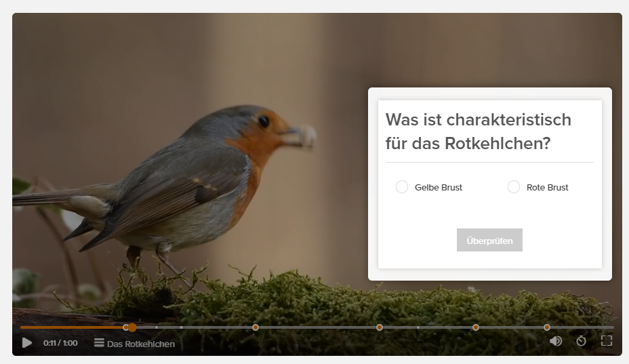629x364 pixels.
Task: Enter fullscreen mode
Action: pyautogui.click(x=607, y=341)
